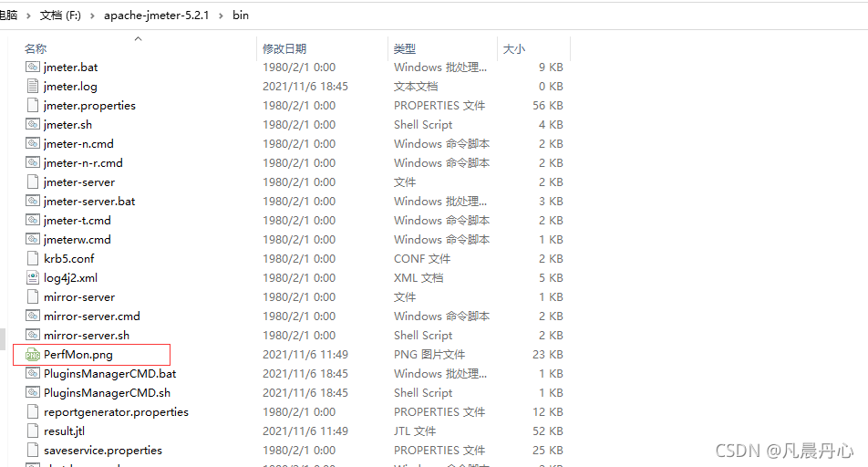Select the jmeter.bat file name

[x=71, y=67]
